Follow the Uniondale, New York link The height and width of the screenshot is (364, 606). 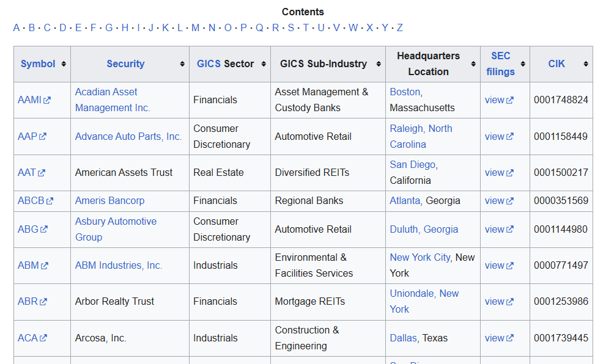[x=424, y=302]
